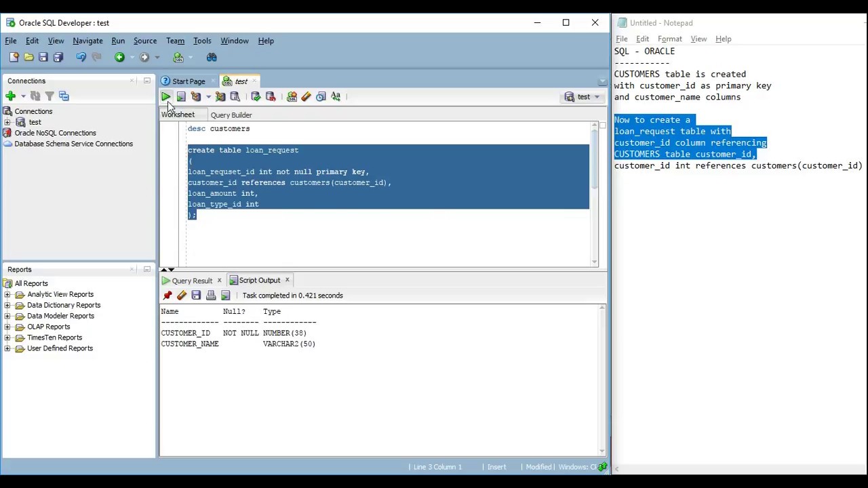Open the Navigate menu
This screenshot has height=488, width=868.
tap(87, 41)
